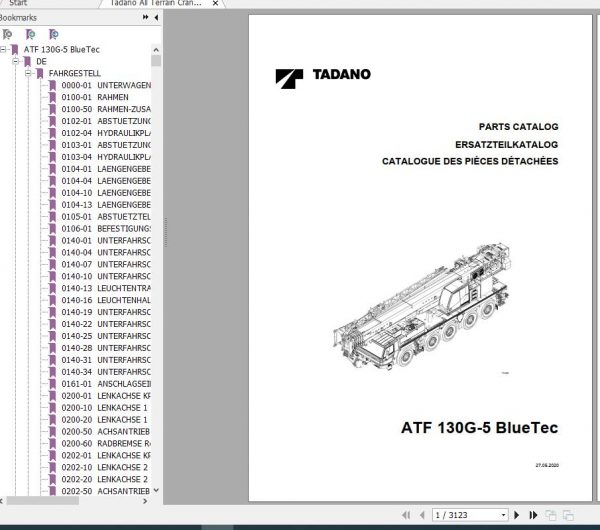Viewport: 600px width, 530px height.
Task: Jump to the last page
Action: [x=533, y=515]
